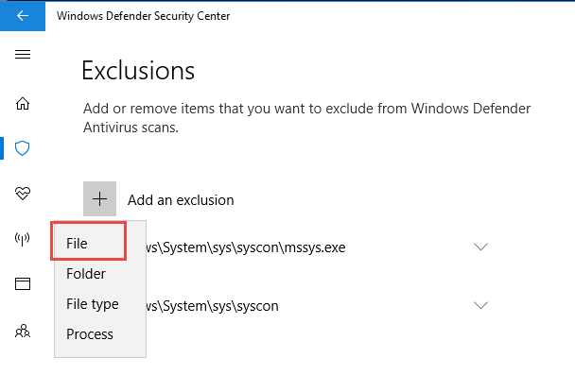Click the plus button for adding exclusion
This screenshot has width=575, height=392.
tap(99, 199)
